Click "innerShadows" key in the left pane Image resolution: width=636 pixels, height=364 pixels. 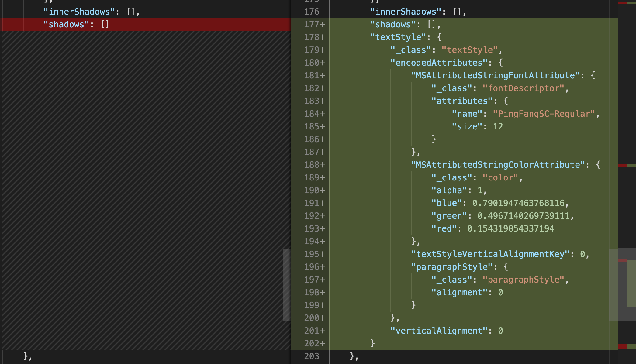pos(79,12)
